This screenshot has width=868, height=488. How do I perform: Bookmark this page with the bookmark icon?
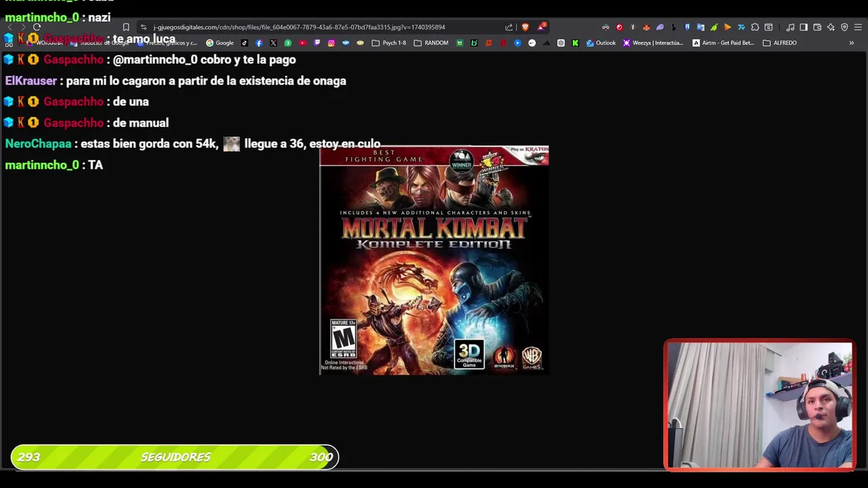click(125, 27)
